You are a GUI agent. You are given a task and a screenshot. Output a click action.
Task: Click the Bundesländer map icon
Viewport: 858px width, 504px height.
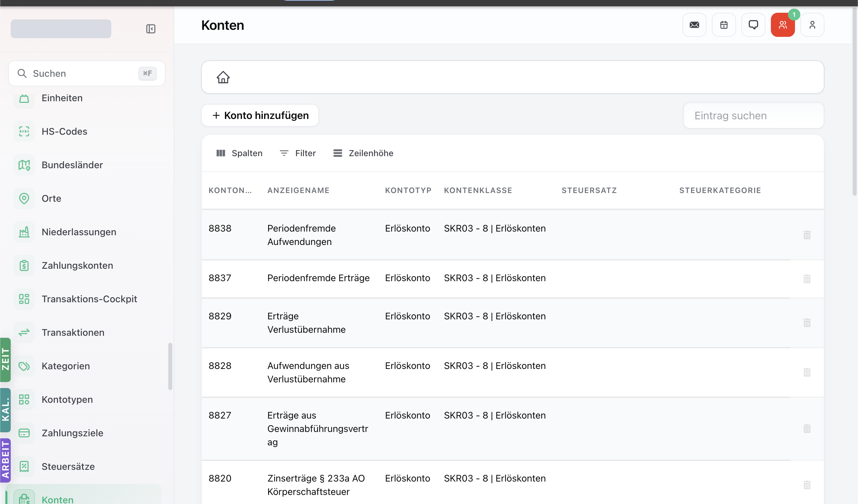(x=24, y=165)
